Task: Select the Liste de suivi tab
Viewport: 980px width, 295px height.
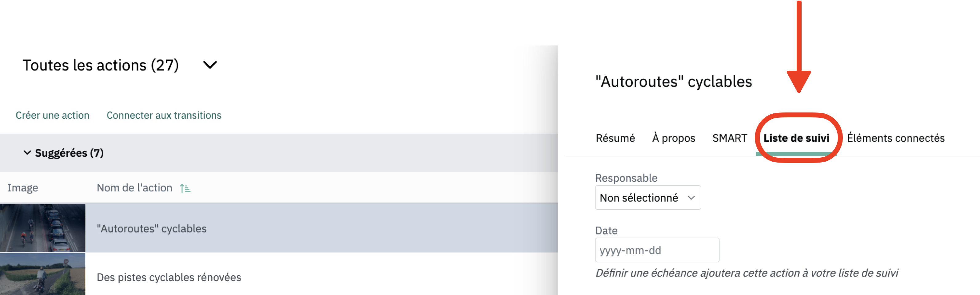Action: (x=796, y=138)
